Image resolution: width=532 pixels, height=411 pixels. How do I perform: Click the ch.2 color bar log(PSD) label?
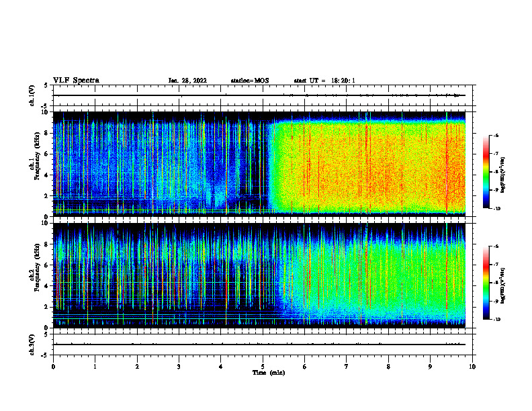point(502,285)
